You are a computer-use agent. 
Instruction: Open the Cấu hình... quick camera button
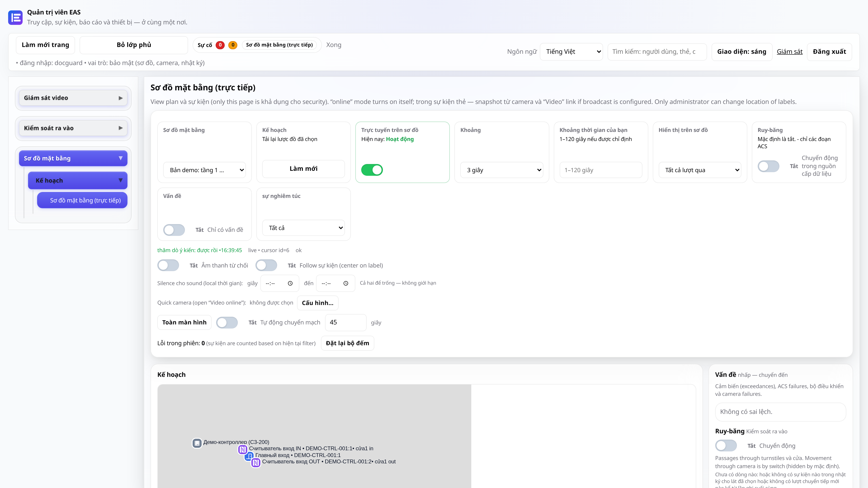[x=318, y=303]
